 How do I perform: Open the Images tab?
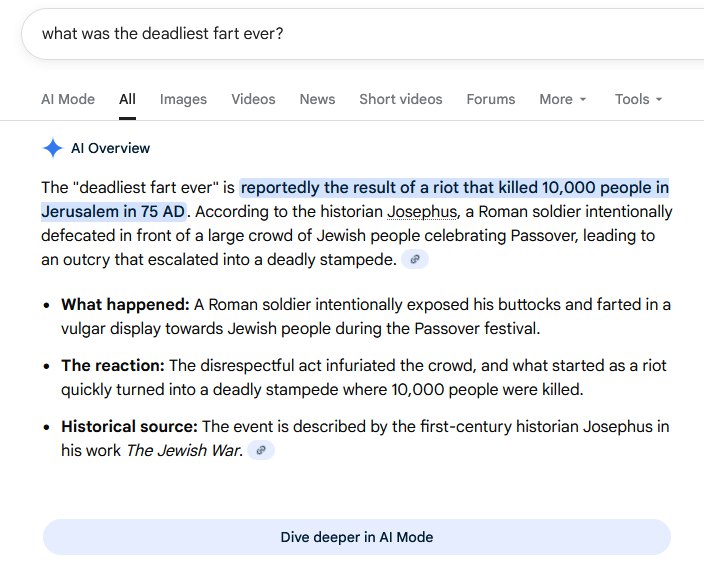pyautogui.click(x=183, y=99)
